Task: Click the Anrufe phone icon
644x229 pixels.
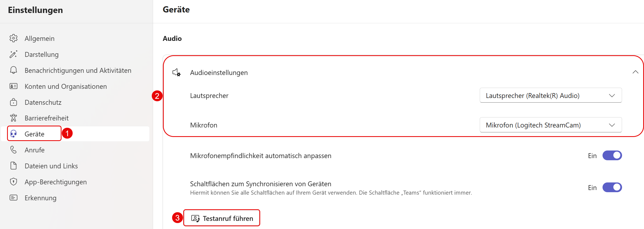Action: tap(13, 150)
